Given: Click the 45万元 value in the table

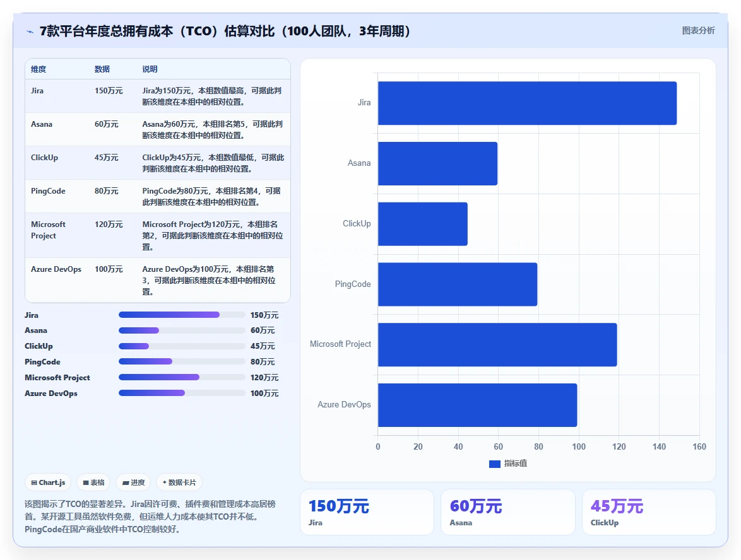Looking at the screenshot, I should coord(106,158).
